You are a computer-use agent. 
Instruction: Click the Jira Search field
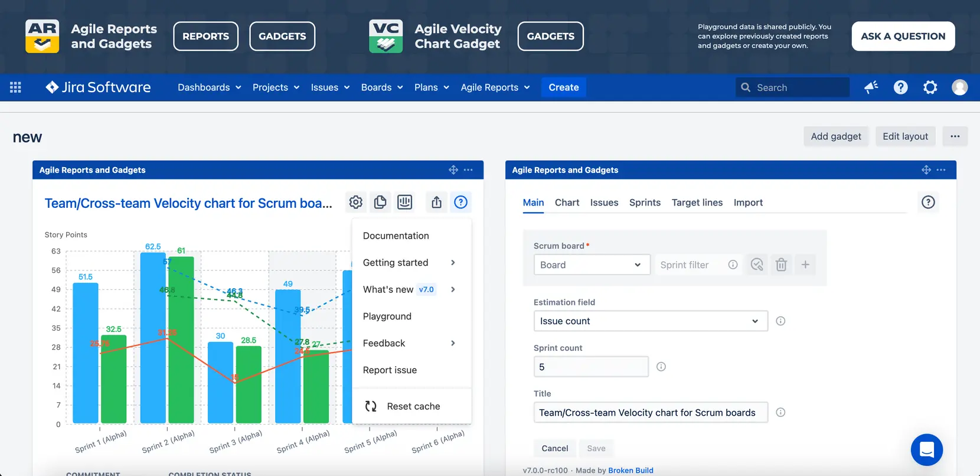tap(792, 87)
